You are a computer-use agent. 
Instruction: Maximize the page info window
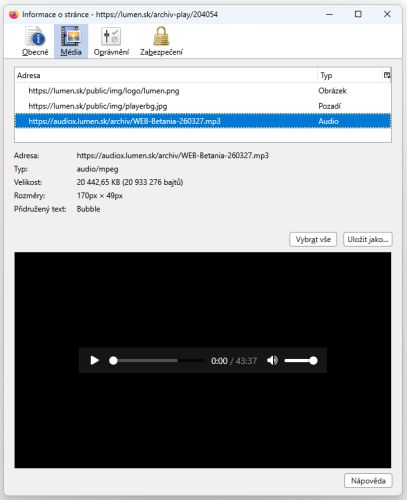[358, 14]
